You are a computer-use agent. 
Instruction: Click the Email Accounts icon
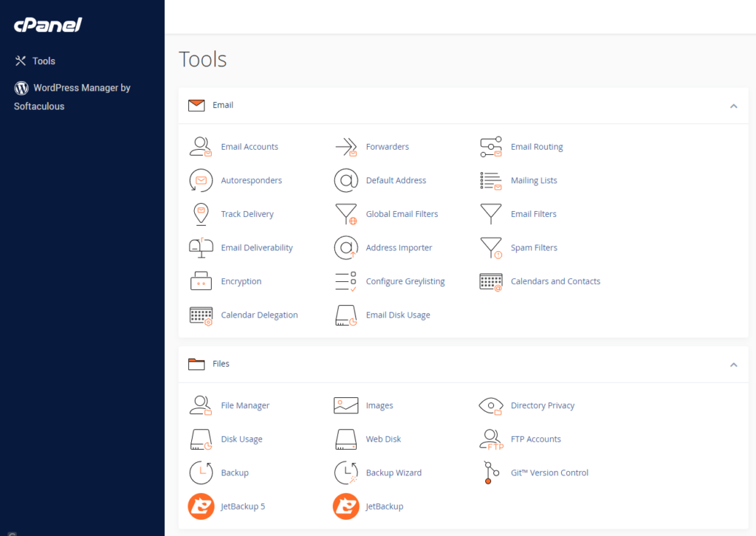click(201, 146)
